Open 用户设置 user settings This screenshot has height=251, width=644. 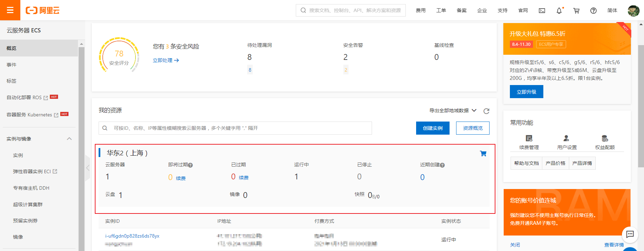pos(567,143)
